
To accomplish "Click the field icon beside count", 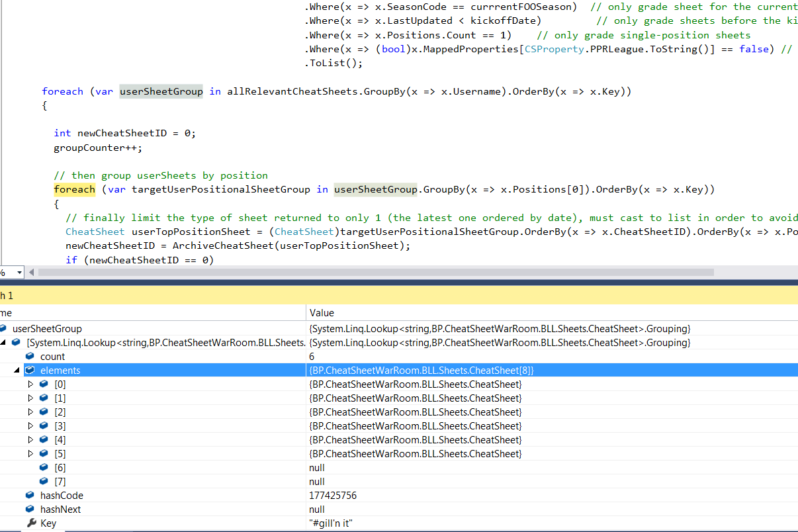I will pyautogui.click(x=30, y=357).
